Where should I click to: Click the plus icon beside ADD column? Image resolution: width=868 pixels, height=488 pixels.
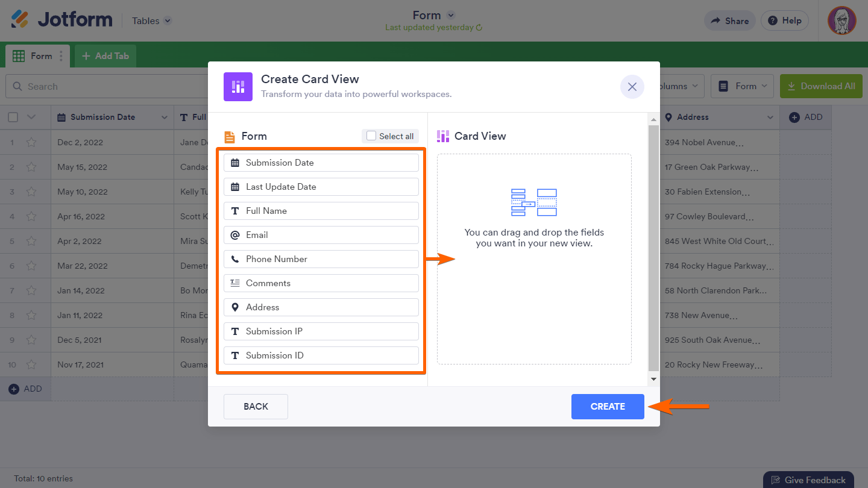point(794,117)
